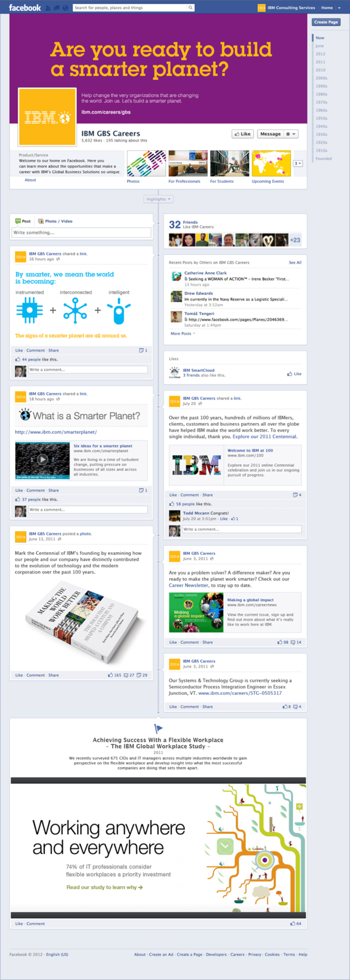Jump to 2012 on the timeline

point(320,54)
